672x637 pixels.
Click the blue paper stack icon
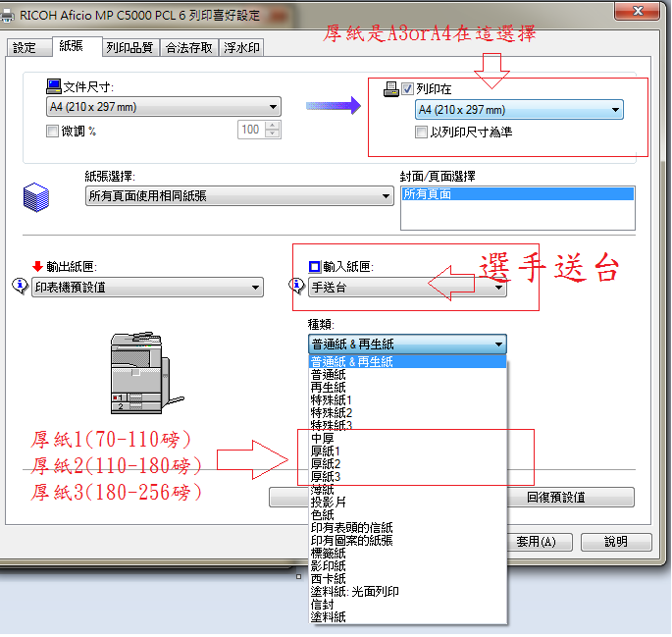click(36, 197)
